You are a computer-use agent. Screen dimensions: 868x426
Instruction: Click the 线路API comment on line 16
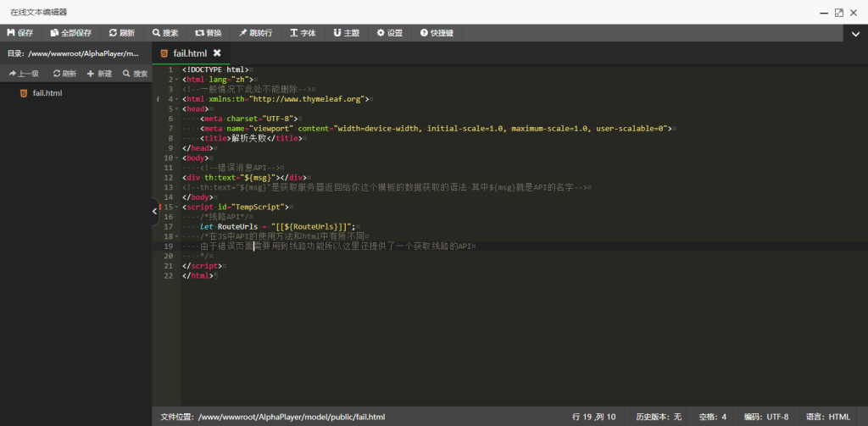[224, 217]
